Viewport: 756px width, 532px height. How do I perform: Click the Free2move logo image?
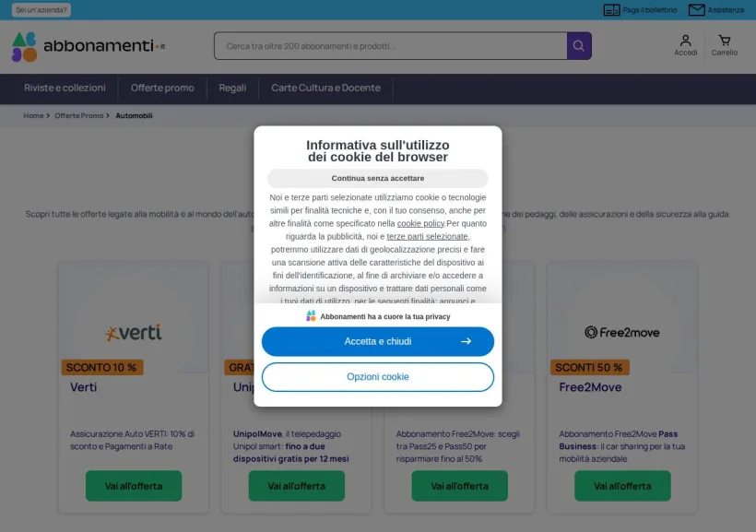[x=622, y=332]
